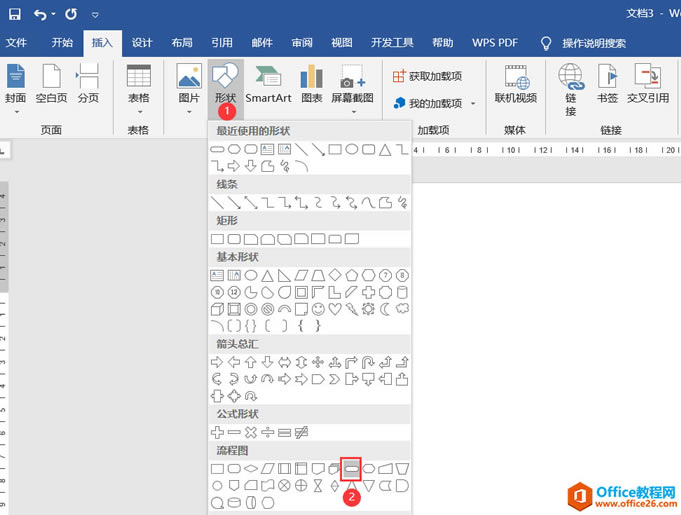Select the flowchart collate hourglass shape

(x=318, y=486)
